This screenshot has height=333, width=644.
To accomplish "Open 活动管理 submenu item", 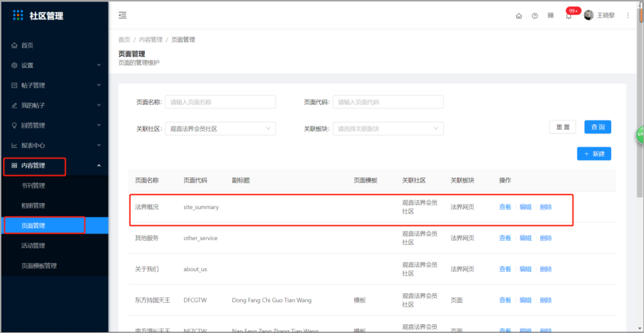I will [55, 246].
